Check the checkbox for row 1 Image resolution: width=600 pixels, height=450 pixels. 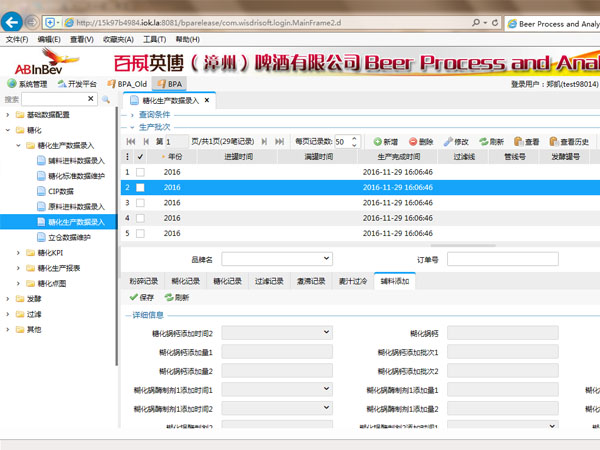(140, 172)
